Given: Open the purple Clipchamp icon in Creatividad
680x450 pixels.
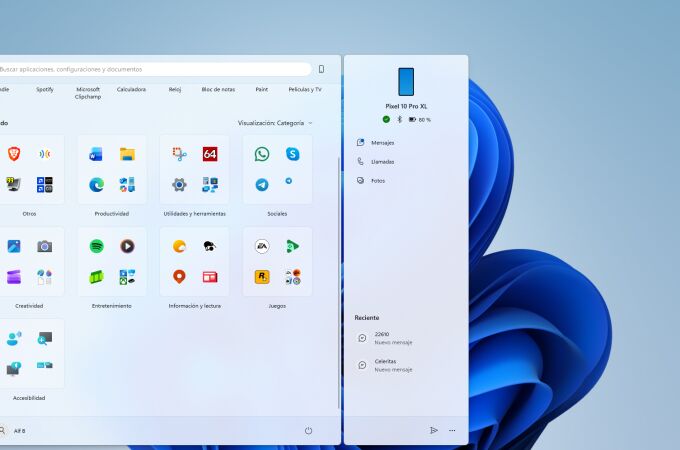Looking at the screenshot, I should [14, 277].
